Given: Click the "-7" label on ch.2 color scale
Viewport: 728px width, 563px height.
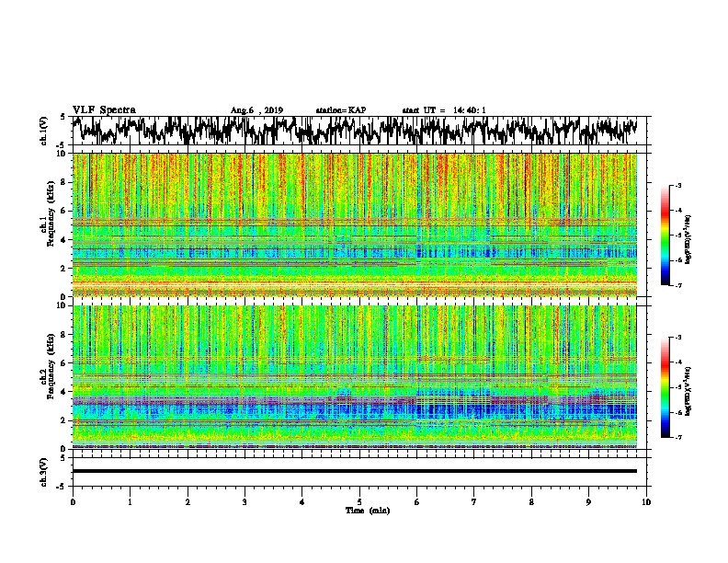Looking at the screenshot, I should [678, 438].
